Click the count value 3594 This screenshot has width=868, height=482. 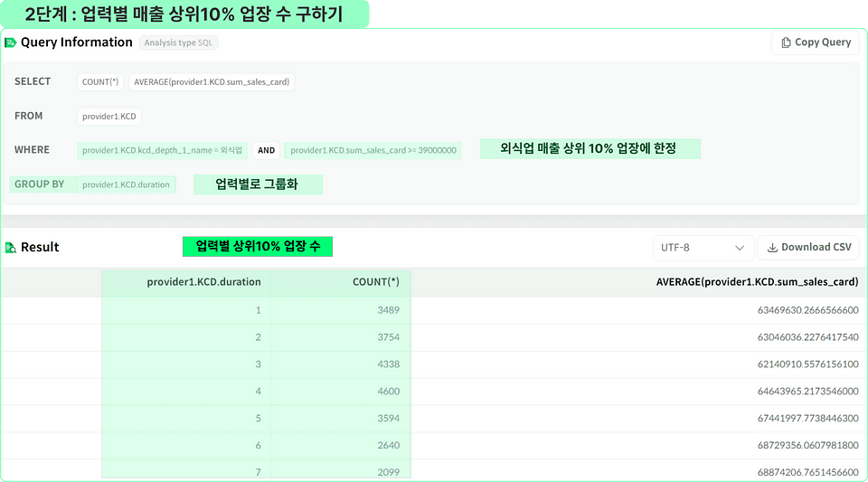(x=389, y=419)
